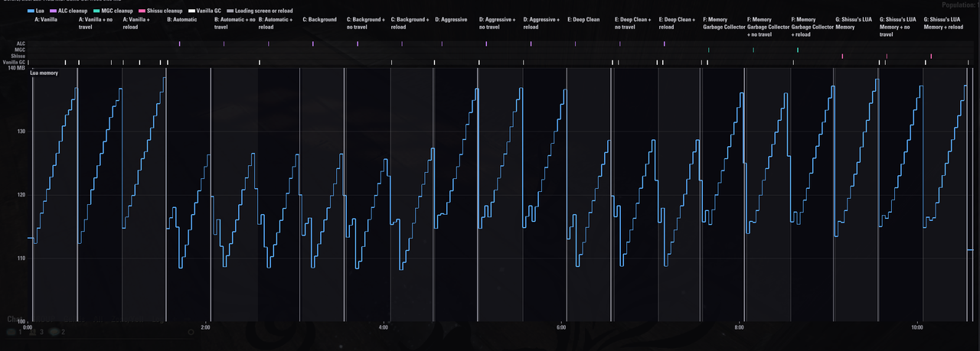Click the 4:00 time axis tick
This screenshot has height=351, width=980.
point(384,327)
